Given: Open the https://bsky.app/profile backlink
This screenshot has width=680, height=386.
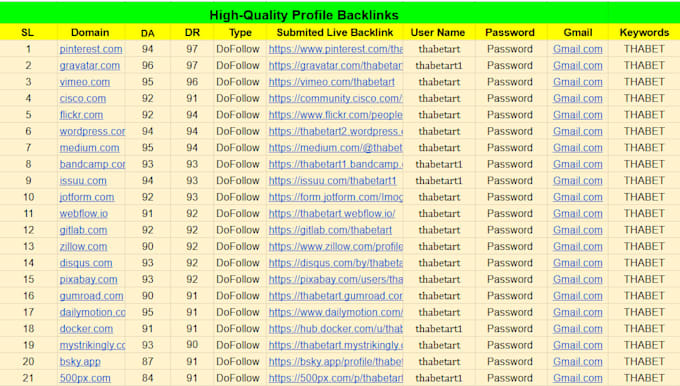Looking at the screenshot, I should pyautogui.click(x=336, y=362).
